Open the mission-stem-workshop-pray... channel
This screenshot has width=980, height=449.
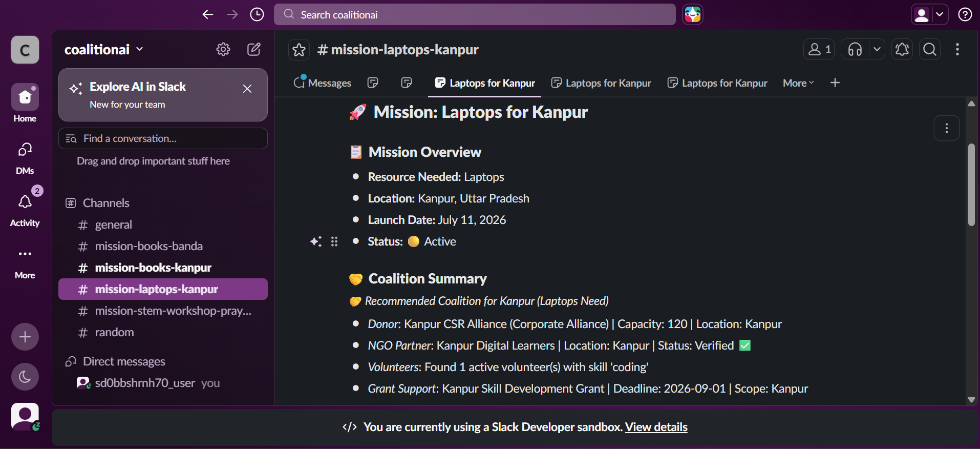pos(163,311)
